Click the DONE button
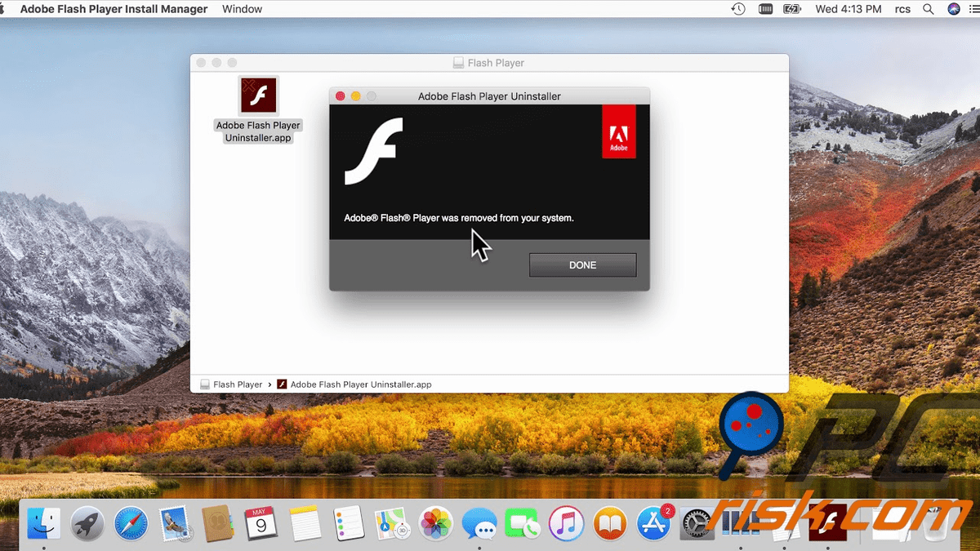The width and height of the screenshot is (980, 551). [x=582, y=264]
